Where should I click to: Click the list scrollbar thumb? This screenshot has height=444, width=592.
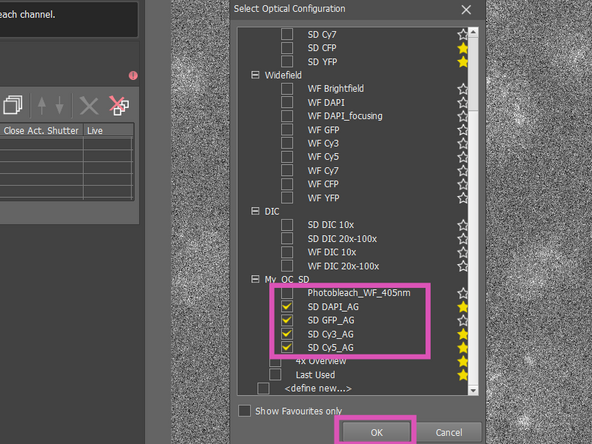473,74
